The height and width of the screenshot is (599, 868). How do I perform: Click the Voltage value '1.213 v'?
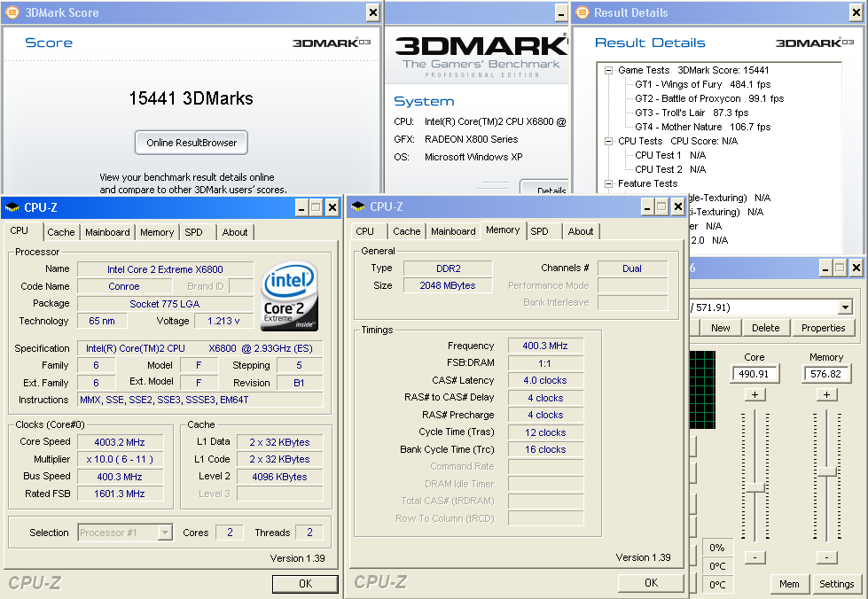(223, 321)
